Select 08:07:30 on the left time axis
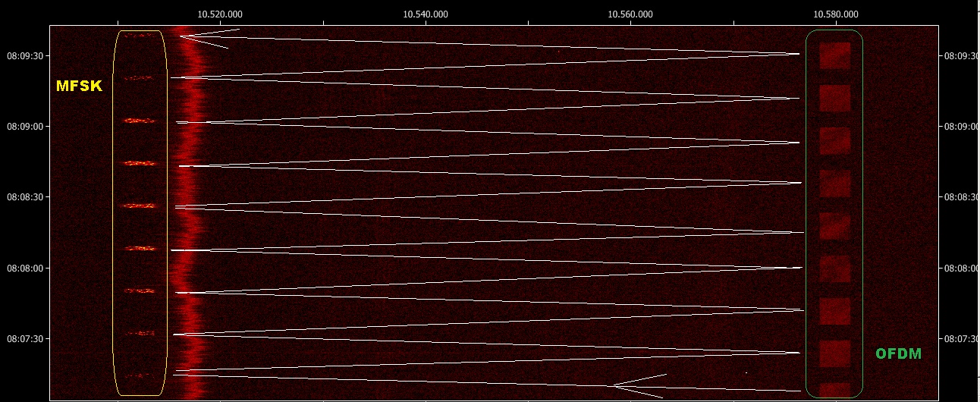The image size is (980, 402). [x=24, y=338]
